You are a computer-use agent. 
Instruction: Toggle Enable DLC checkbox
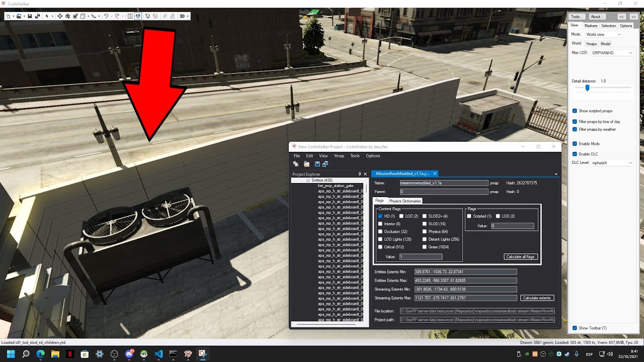tap(575, 154)
